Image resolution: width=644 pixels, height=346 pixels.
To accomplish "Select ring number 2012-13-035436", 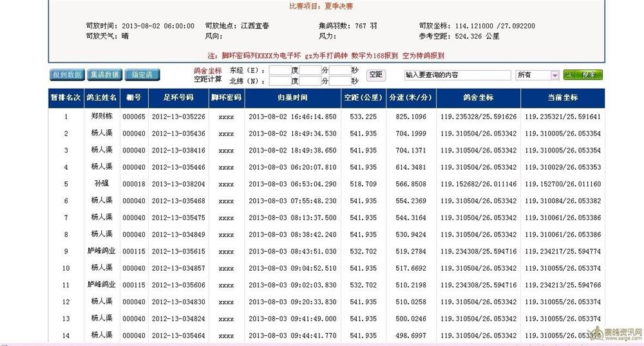I will [178, 134].
